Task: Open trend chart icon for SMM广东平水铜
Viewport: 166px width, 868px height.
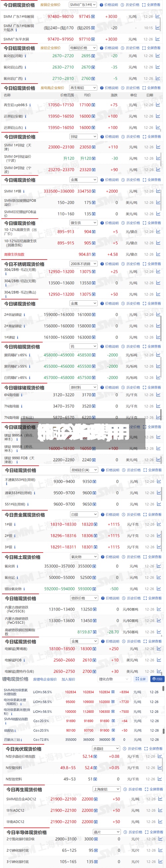Action: point(158,39)
